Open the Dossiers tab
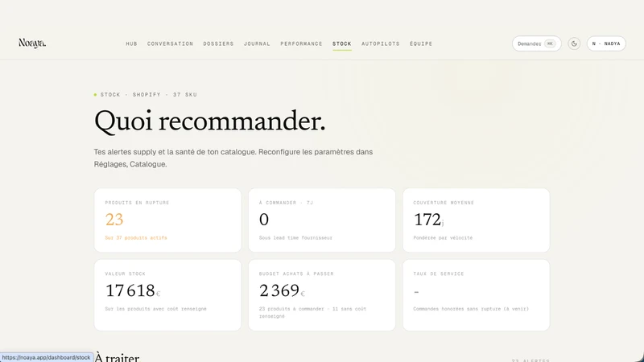Image resolution: width=644 pixels, height=362 pixels. [218, 43]
